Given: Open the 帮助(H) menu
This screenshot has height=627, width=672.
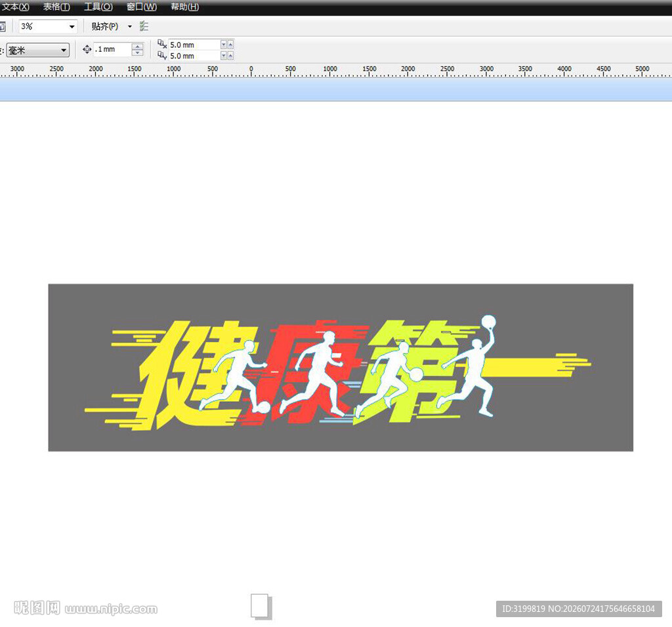Looking at the screenshot, I should coord(184,7).
